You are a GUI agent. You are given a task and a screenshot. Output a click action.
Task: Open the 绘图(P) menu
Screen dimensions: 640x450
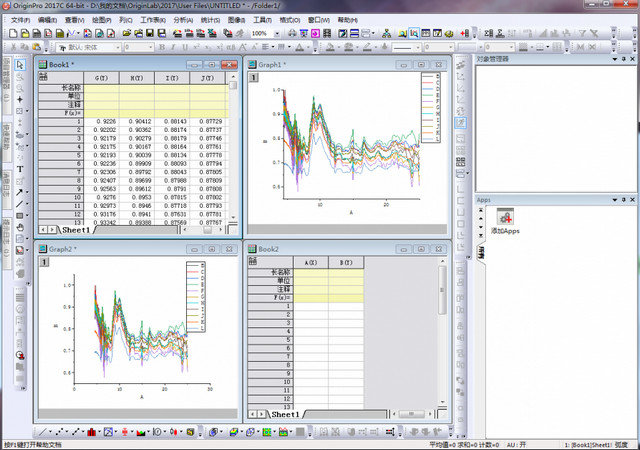101,19
